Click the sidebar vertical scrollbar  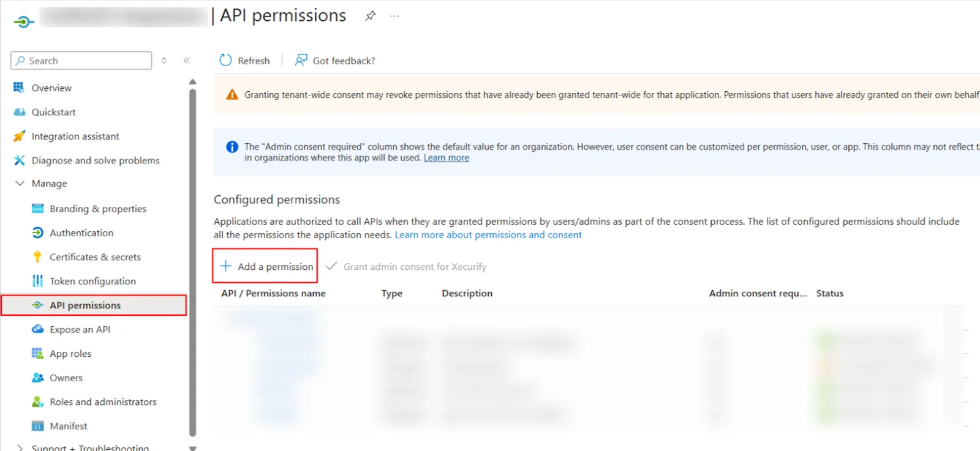192,257
